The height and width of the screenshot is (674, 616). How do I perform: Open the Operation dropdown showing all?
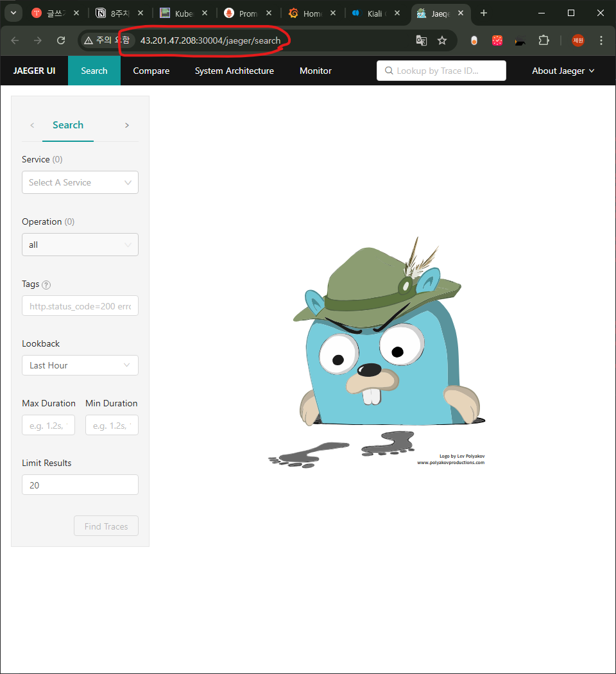80,245
